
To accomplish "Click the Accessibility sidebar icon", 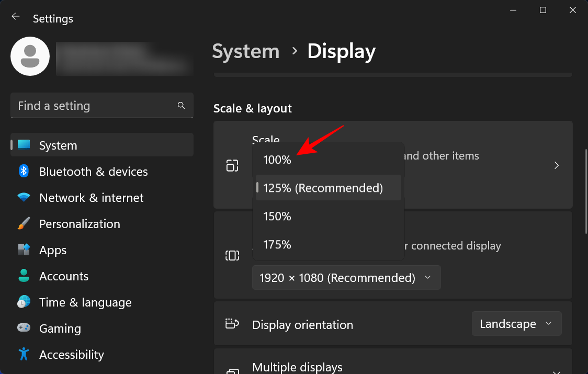I will (24, 355).
